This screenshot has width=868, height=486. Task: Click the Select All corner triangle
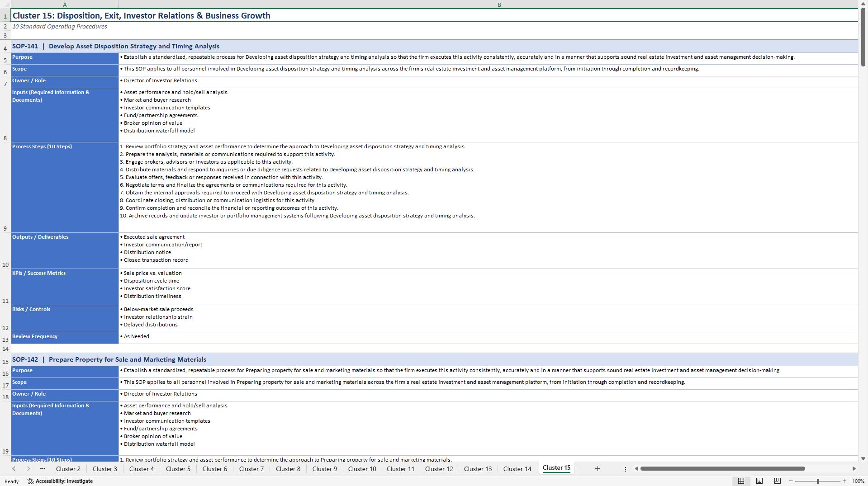[x=5, y=5]
